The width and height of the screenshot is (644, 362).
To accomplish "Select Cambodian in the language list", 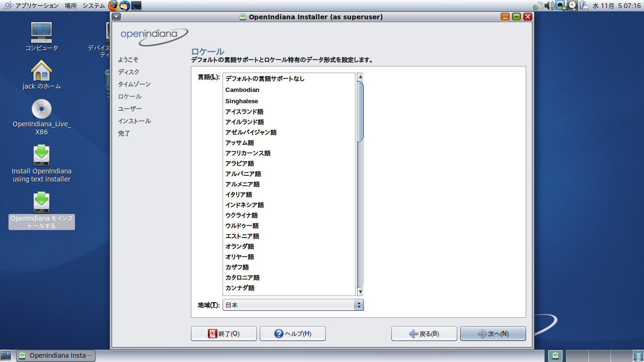I will [289, 90].
